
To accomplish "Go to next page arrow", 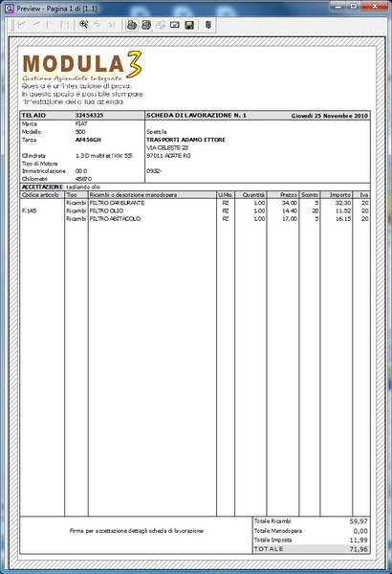I will click(51, 25).
